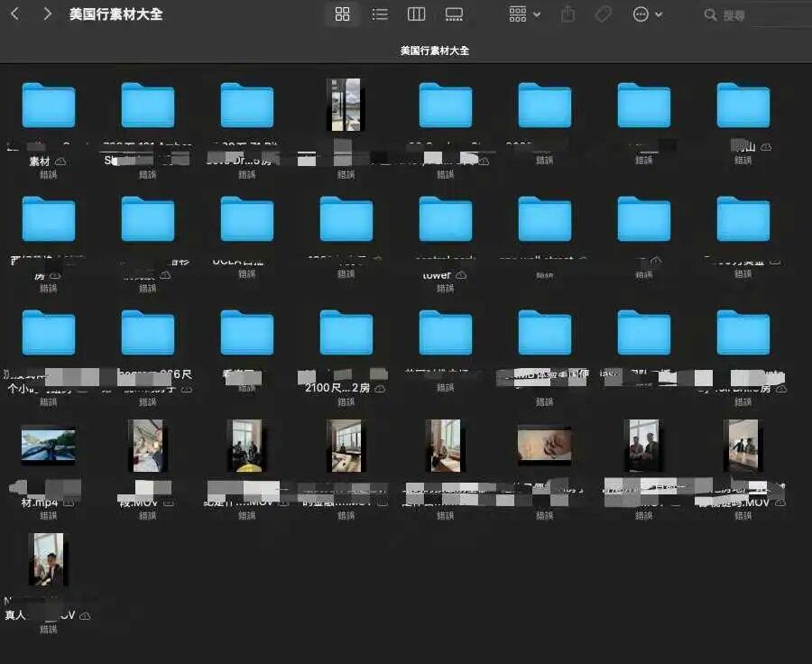
Task: Click the window title 美国行素材大全
Action: (115, 14)
